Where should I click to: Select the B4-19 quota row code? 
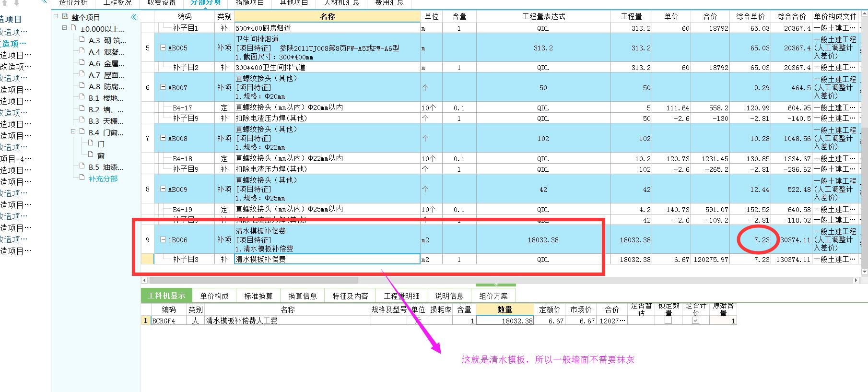point(182,210)
